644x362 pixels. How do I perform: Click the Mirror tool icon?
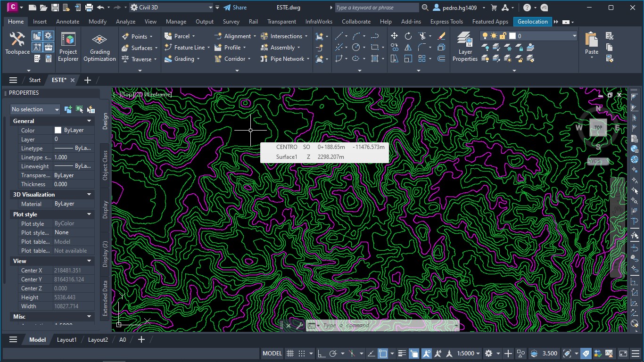pyautogui.click(x=408, y=47)
